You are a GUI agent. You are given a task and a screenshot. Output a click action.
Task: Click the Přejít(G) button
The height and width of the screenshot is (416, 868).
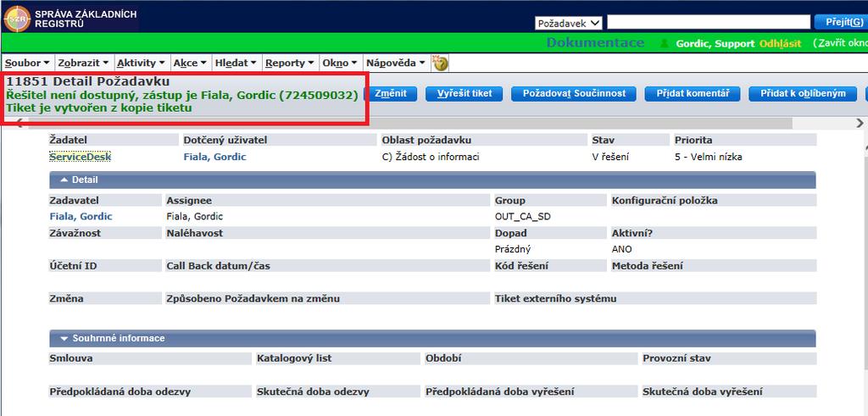(840, 22)
